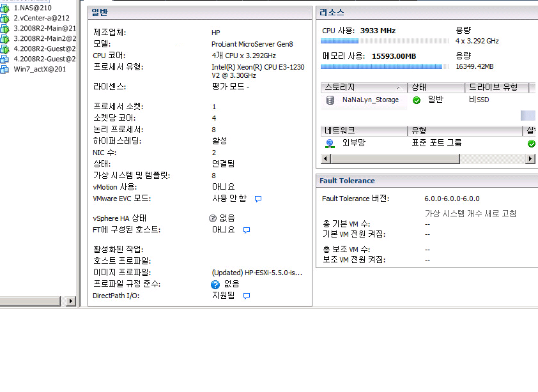Screen dimensions: 538x392
Task: Open the DirectPath I/O info bubble
Action: pos(247,296)
